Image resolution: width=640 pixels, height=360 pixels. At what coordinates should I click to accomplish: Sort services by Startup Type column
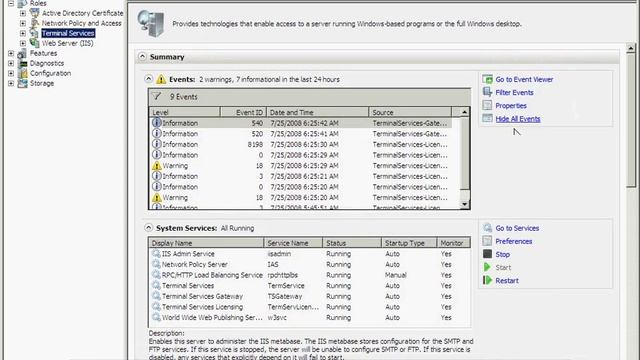409,243
